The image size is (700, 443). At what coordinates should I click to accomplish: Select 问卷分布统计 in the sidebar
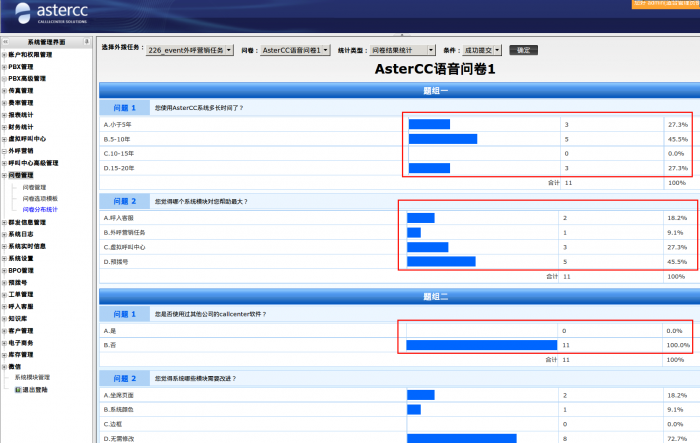40,210
